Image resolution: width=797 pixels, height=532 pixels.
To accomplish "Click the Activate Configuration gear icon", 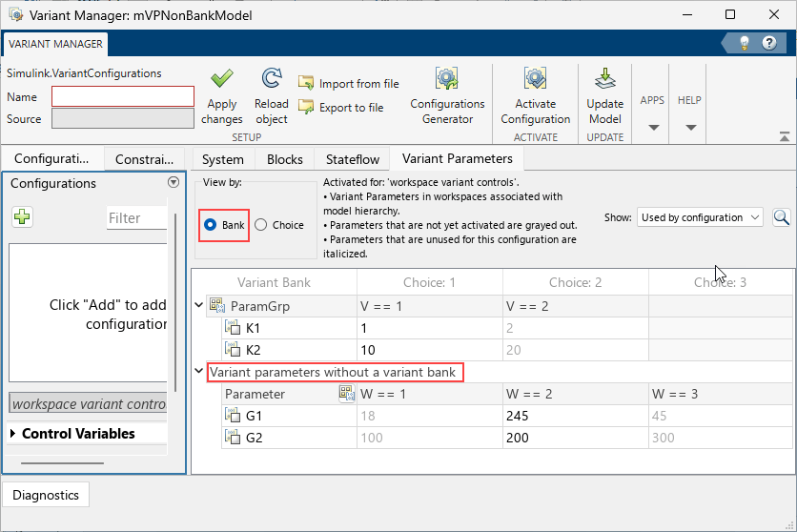I will click(x=535, y=79).
